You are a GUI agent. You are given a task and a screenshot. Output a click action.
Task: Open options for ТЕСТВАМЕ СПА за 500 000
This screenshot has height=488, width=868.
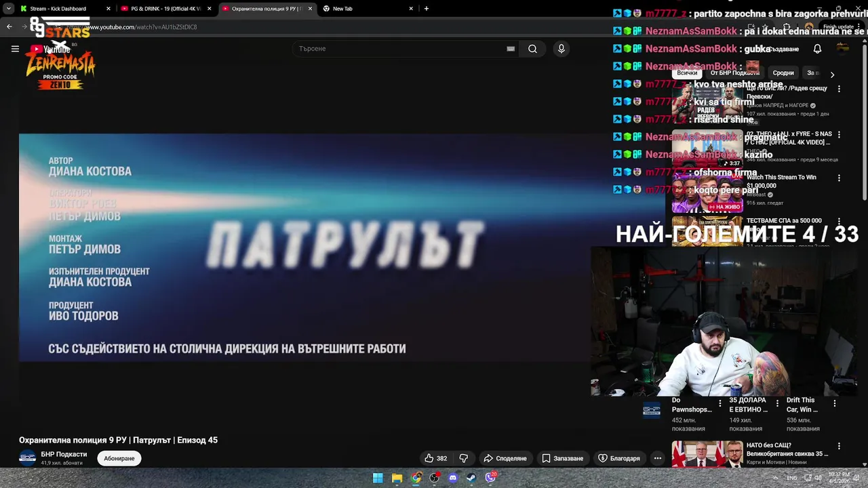tap(839, 222)
